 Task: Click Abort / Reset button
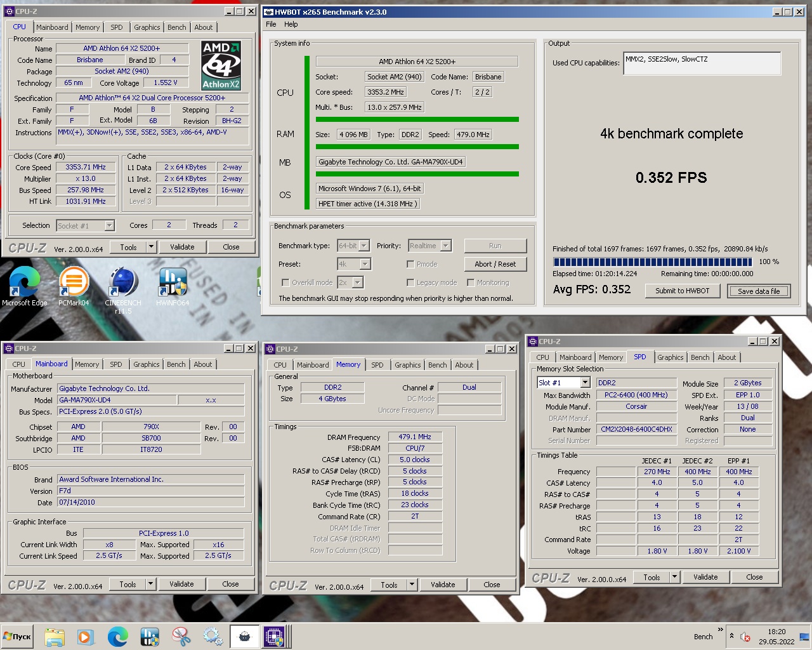point(495,264)
